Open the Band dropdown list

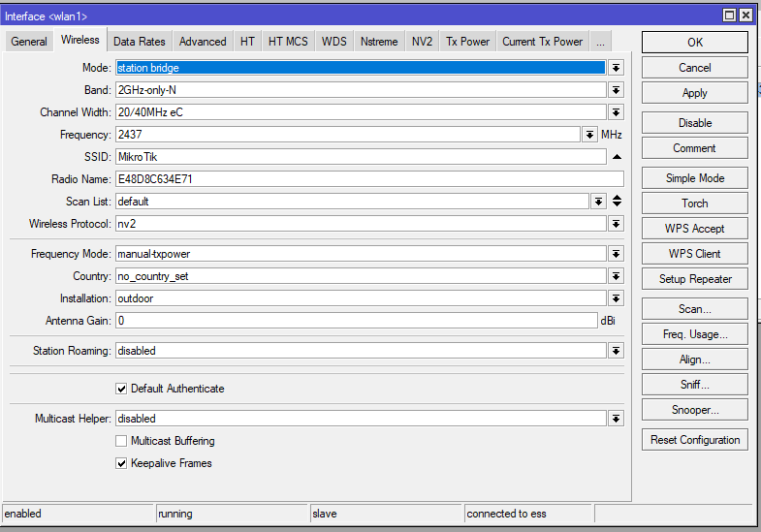[616, 90]
